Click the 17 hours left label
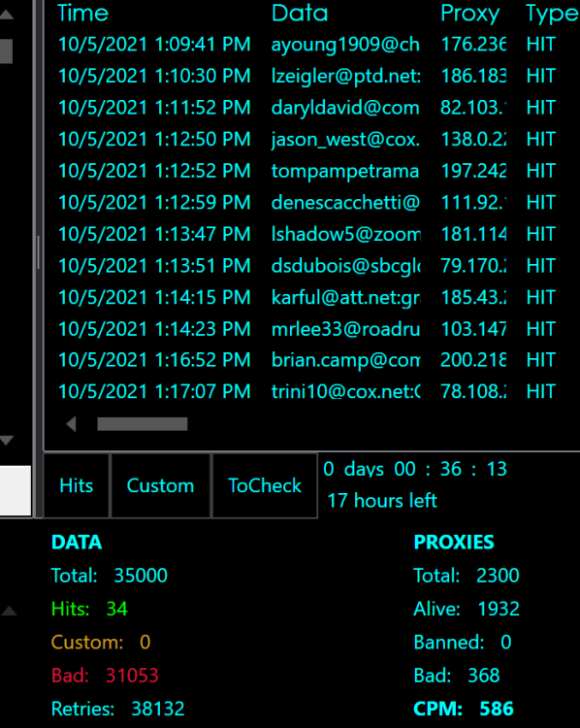Viewport: 580px width, 728px height. pyautogui.click(x=382, y=501)
